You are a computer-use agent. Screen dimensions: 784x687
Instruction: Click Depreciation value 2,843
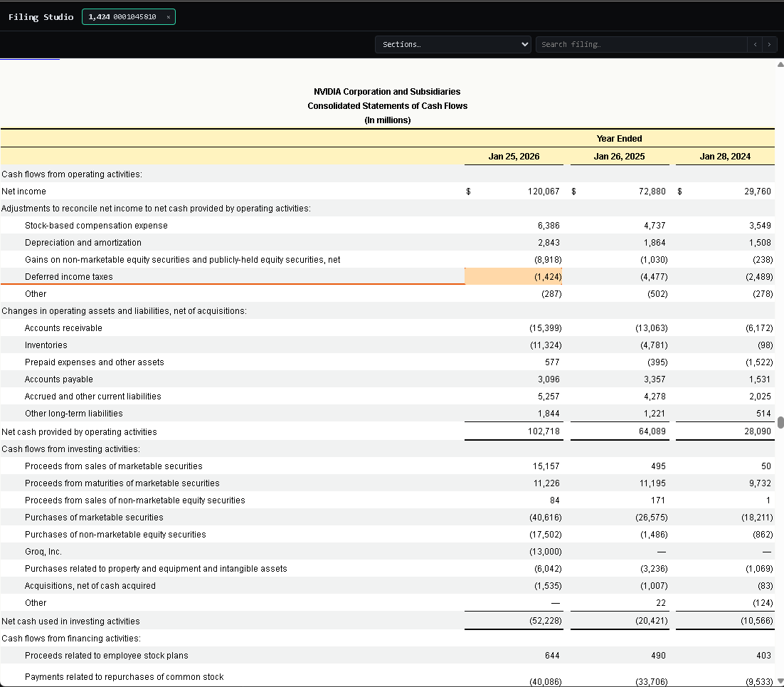point(549,243)
